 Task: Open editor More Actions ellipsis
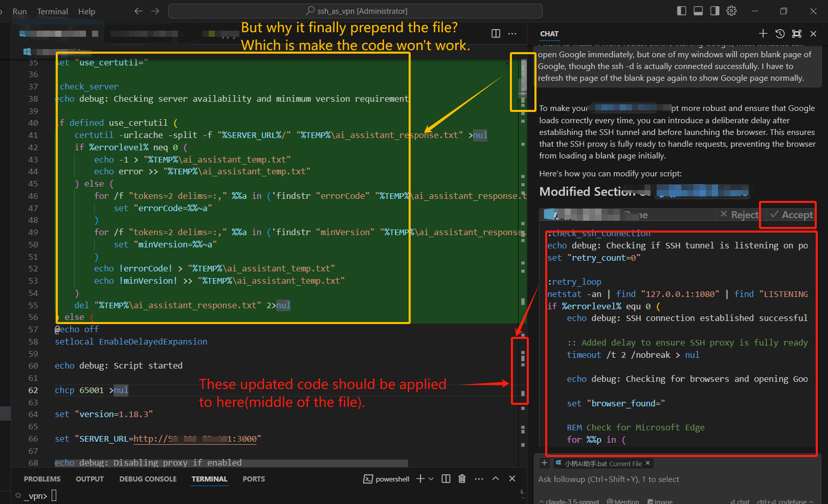tap(512, 33)
